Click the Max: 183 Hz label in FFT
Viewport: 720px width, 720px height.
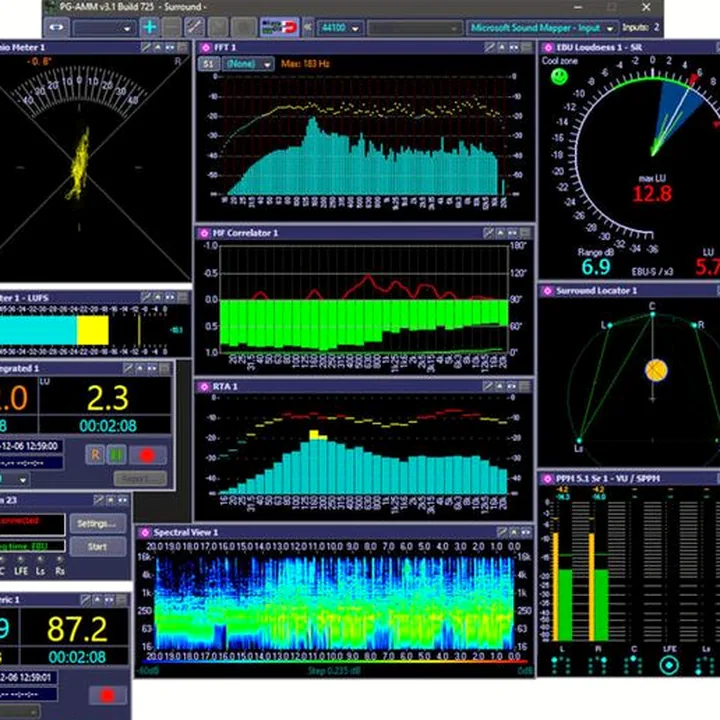coord(305,64)
